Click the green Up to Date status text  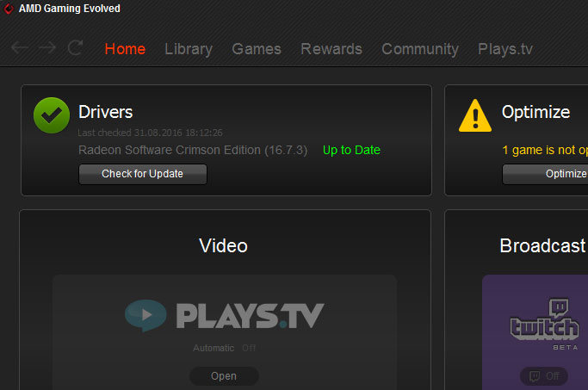(351, 150)
